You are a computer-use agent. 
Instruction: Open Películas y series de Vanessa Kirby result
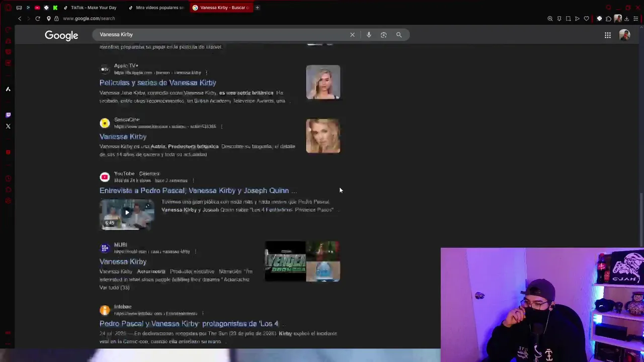tap(158, 82)
